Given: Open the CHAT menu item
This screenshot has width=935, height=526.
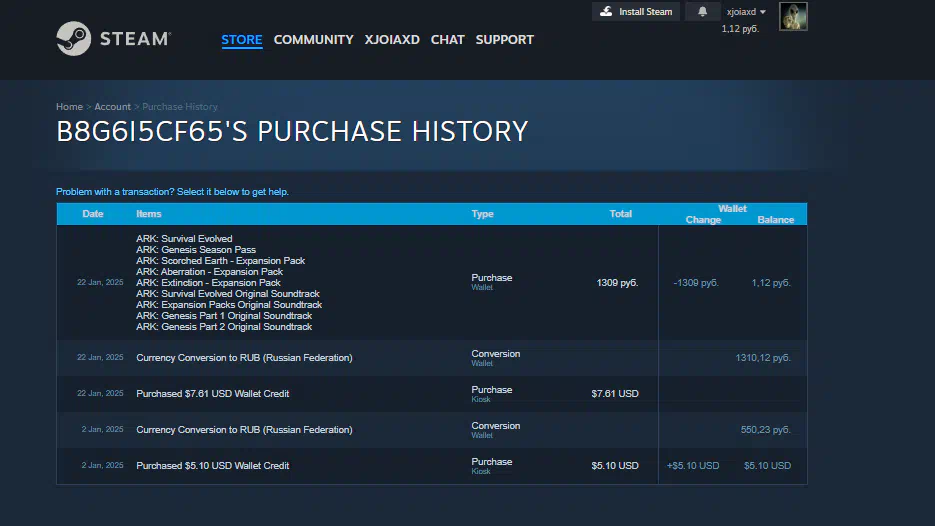Looking at the screenshot, I should (447, 39).
